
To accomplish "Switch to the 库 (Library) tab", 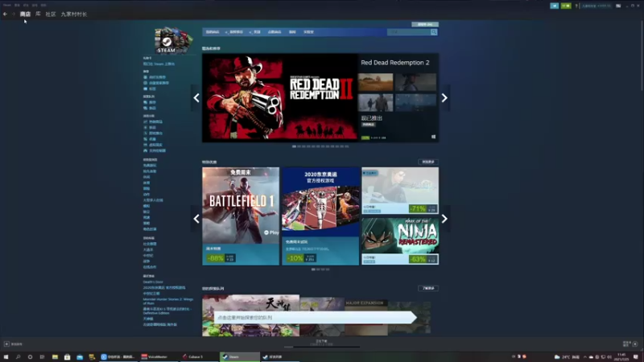I will point(38,14).
